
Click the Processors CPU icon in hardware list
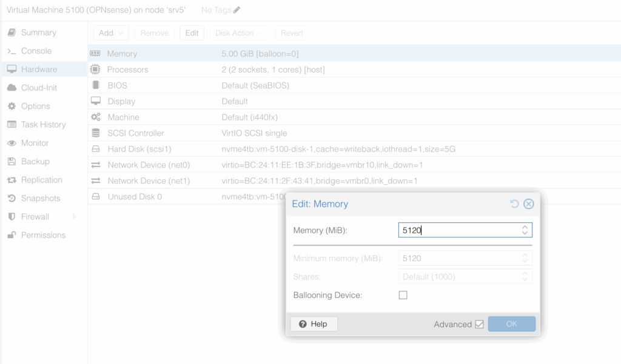[95, 70]
